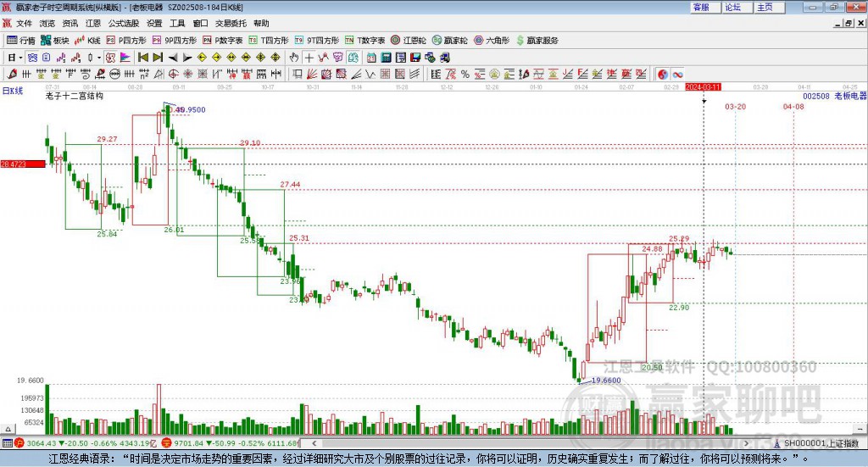Open 赢家服务 service page
868x467 pixels.
click(537, 41)
